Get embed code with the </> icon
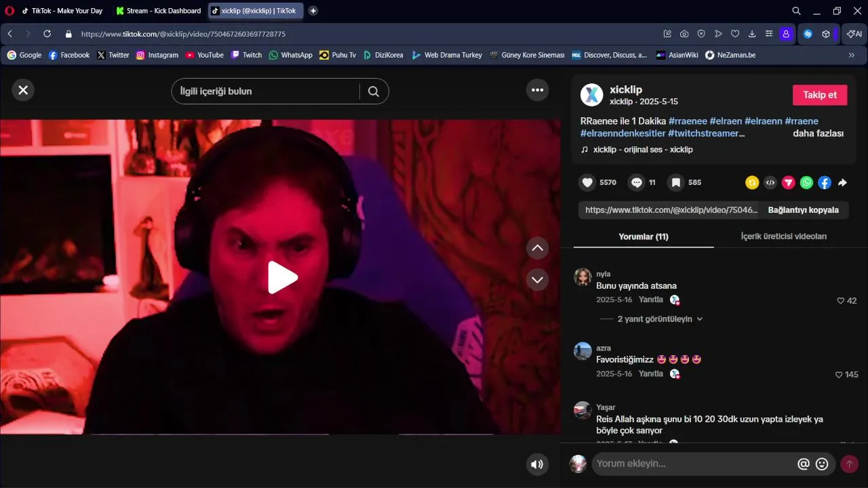Image resolution: width=868 pixels, height=488 pixels. (770, 182)
